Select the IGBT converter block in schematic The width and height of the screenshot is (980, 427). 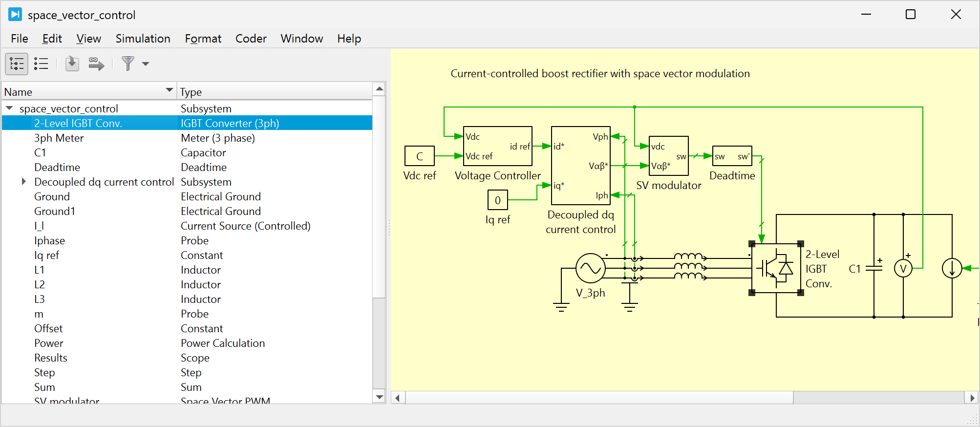pyautogui.click(x=776, y=268)
